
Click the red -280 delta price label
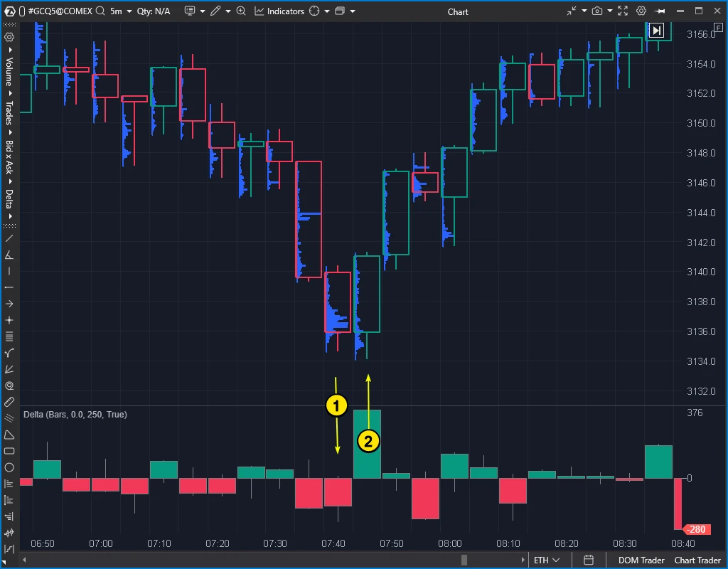[x=695, y=529]
